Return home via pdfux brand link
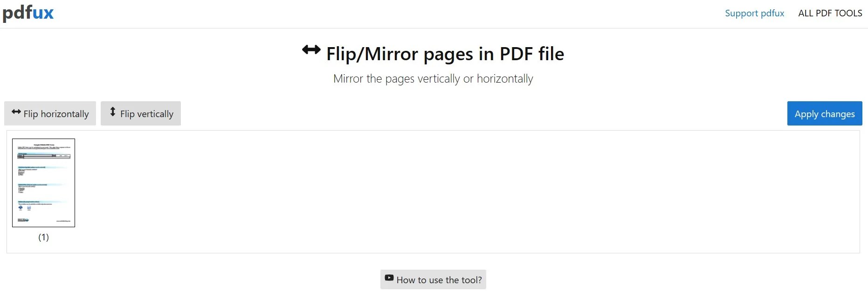The height and width of the screenshot is (307, 868). point(28,13)
